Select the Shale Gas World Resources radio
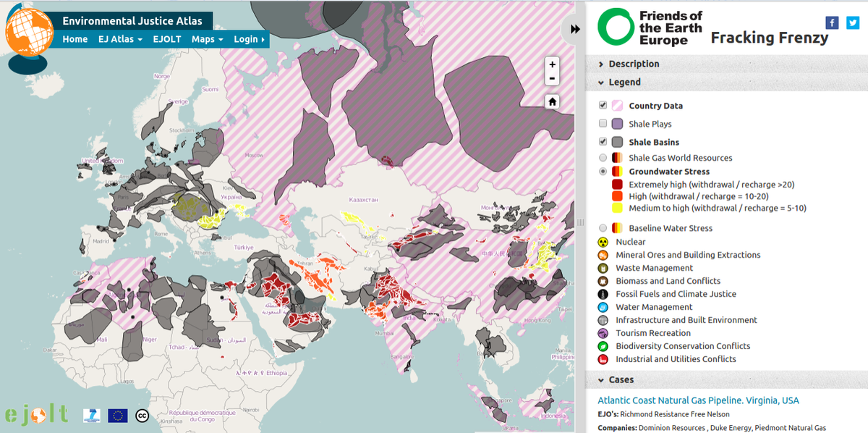868x433 pixels. point(603,157)
